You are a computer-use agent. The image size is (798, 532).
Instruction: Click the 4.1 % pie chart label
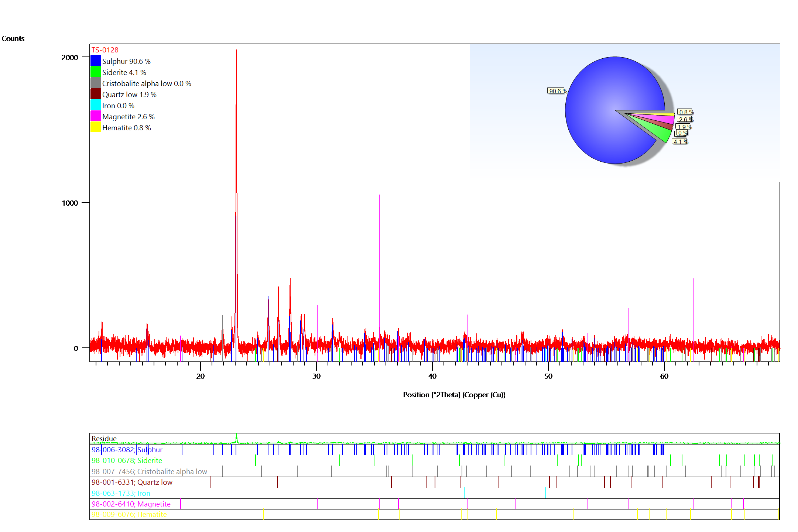(x=680, y=141)
